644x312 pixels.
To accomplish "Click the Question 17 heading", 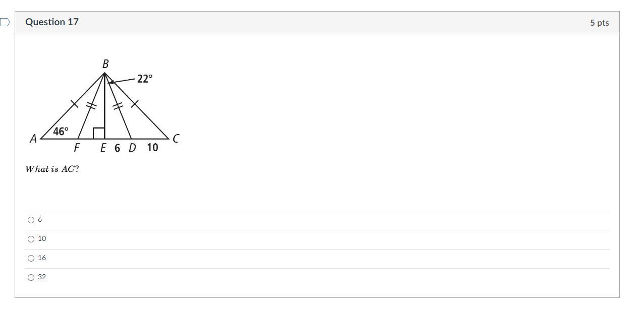I will (x=52, y=22).
